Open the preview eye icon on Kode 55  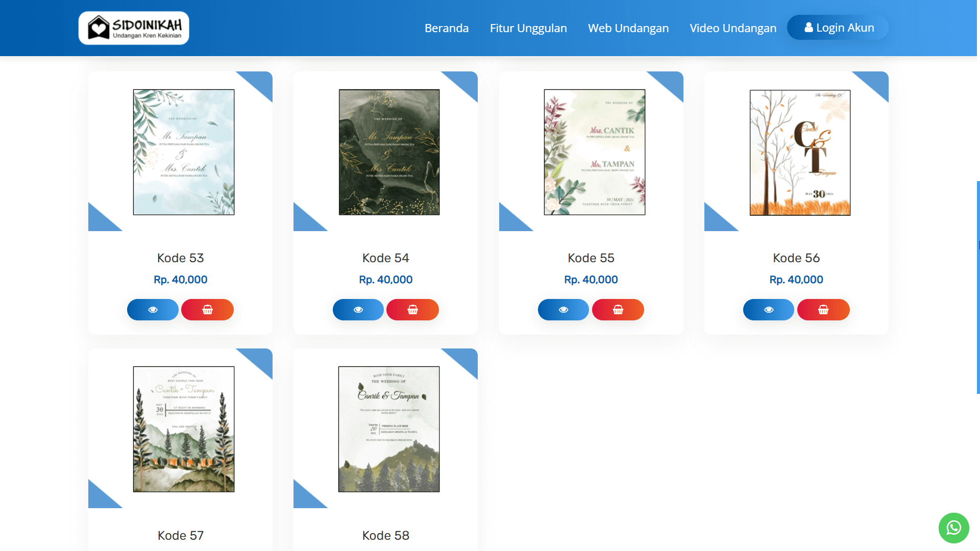(x=563, y=309)
